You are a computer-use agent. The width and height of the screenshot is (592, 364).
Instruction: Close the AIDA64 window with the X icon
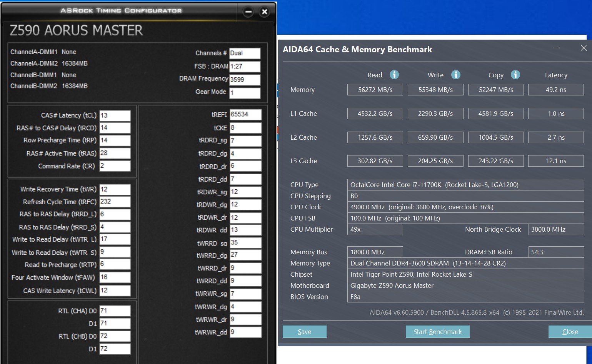(584, 48)
